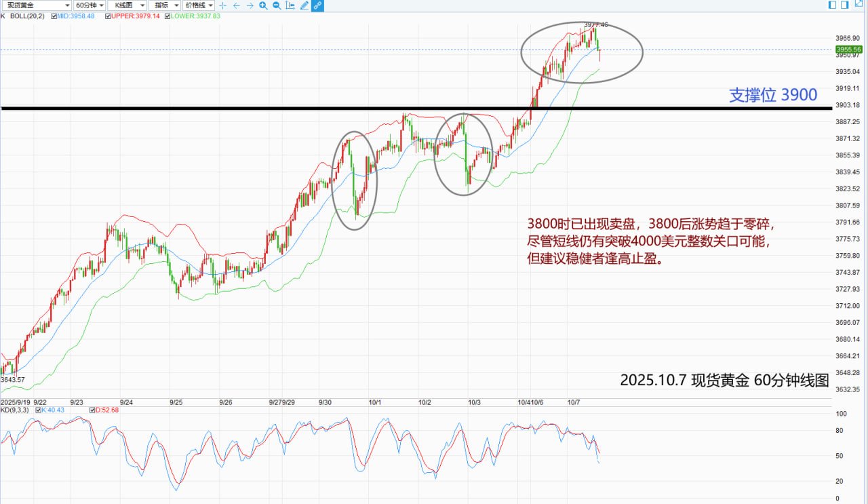The image size is (868, 504).
Task: Click the right arrow scroll-forward icon
Action: tap(250, 5)
